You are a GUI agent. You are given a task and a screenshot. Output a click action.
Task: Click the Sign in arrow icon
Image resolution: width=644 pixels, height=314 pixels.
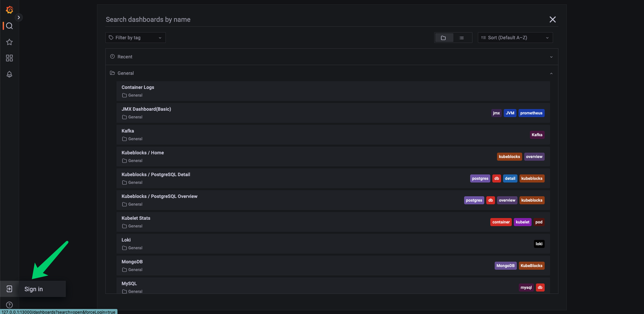coord(9,289)
